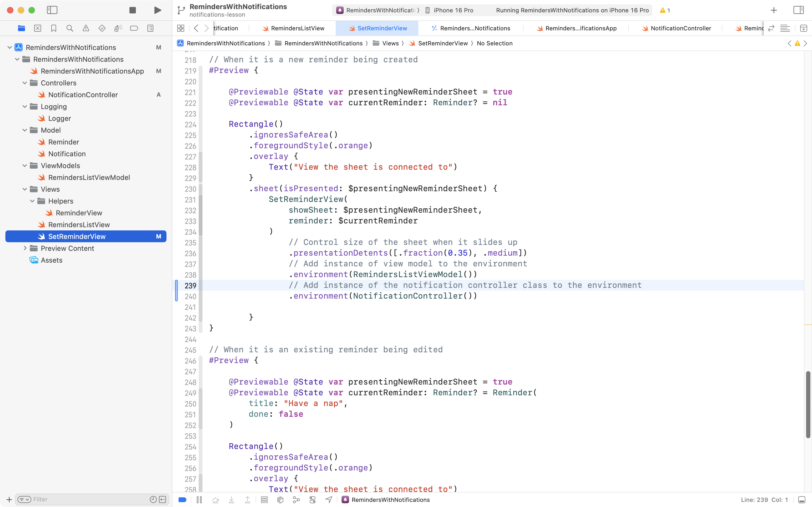
Task: Click the Stop button in toolbar
Action: pos(132,10)
